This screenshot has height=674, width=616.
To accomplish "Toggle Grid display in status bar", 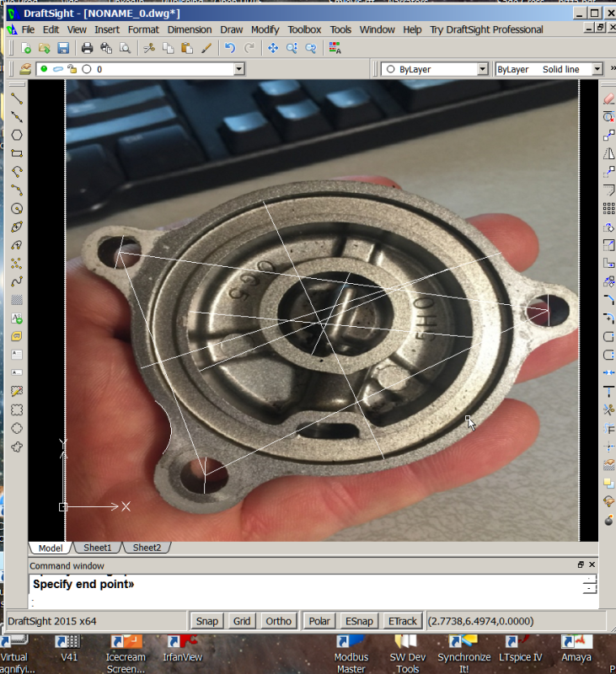I will 242,621.
